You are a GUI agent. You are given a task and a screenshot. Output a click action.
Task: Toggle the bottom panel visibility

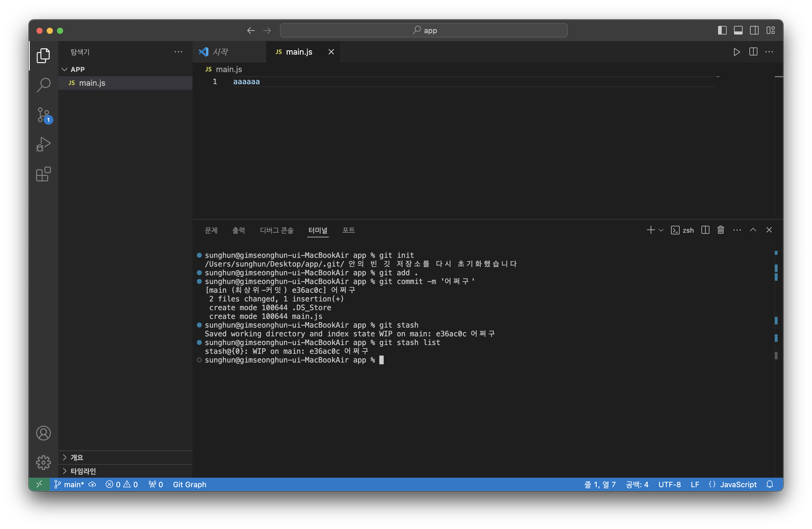[738, 30]
